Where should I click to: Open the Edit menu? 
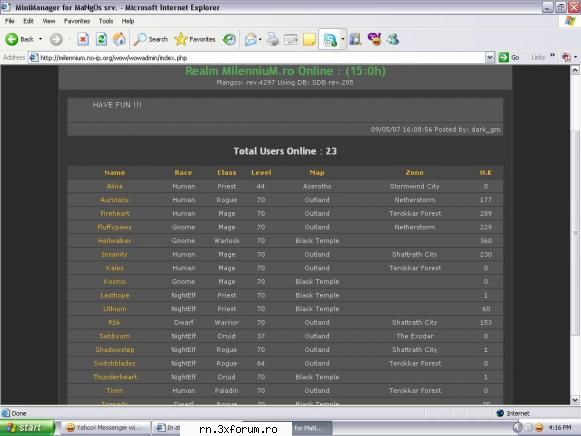[29, 21]
